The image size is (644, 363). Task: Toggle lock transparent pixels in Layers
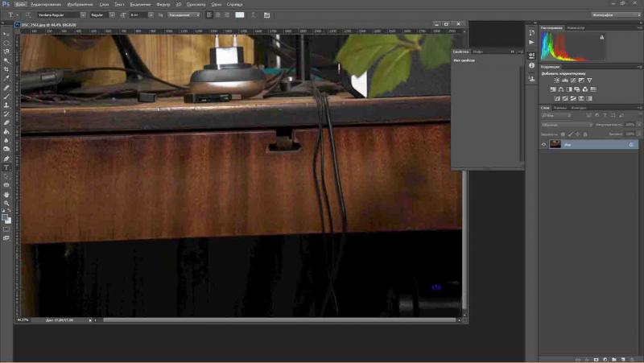coord(563,134)
